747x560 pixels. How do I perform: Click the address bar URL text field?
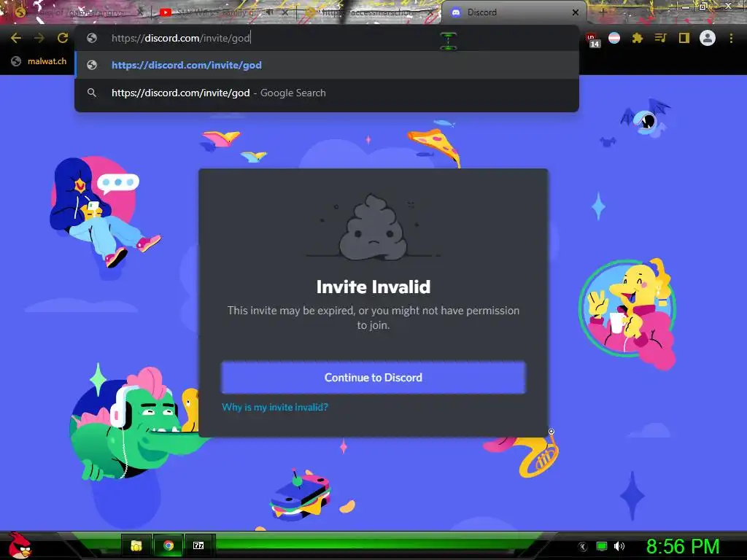(267, 38)
